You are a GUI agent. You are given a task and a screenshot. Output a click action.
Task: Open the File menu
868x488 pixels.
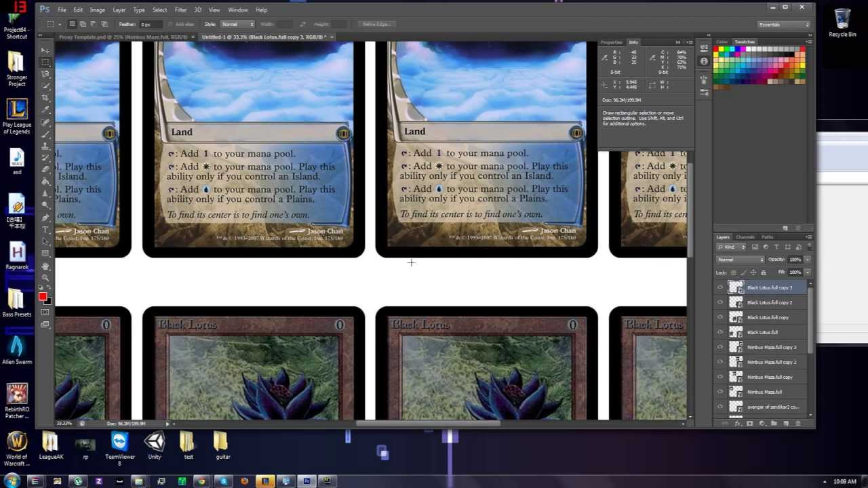tap(62, 9)
